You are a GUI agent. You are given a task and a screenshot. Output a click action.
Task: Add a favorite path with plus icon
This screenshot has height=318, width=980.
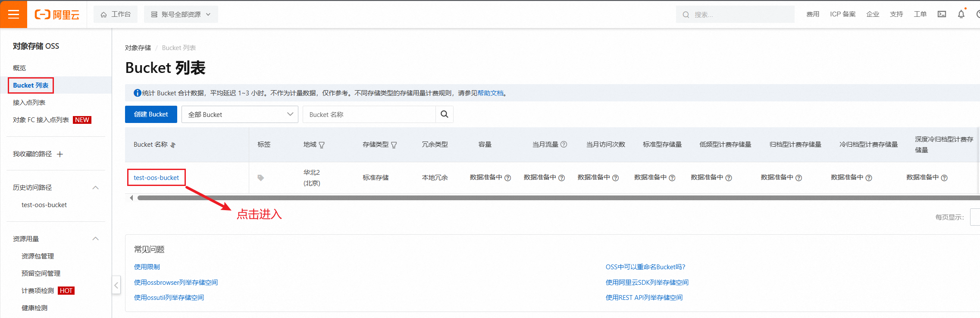click(x=60, y=154)
